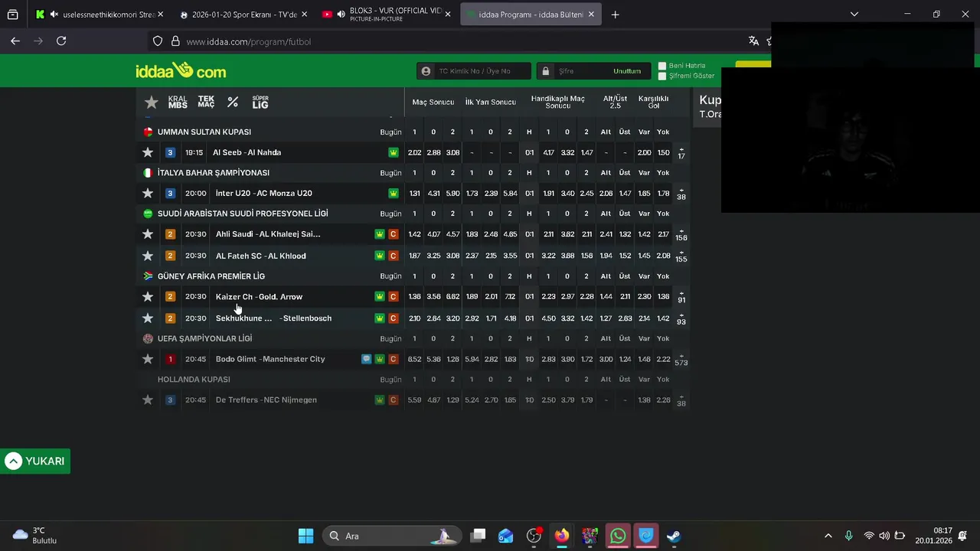Switch to 2026-01-20 Spor Ekranı tab
This screenshot has height=551, width=980.
point(243,14)
